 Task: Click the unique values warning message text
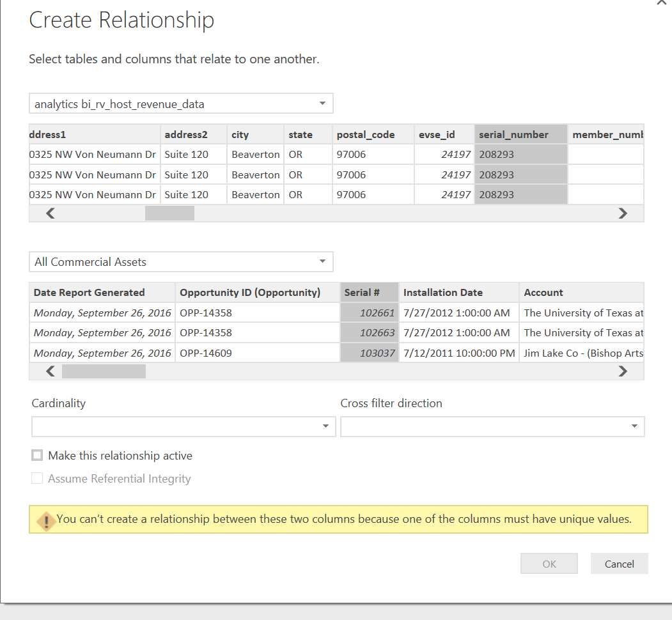tap(344, 519)
